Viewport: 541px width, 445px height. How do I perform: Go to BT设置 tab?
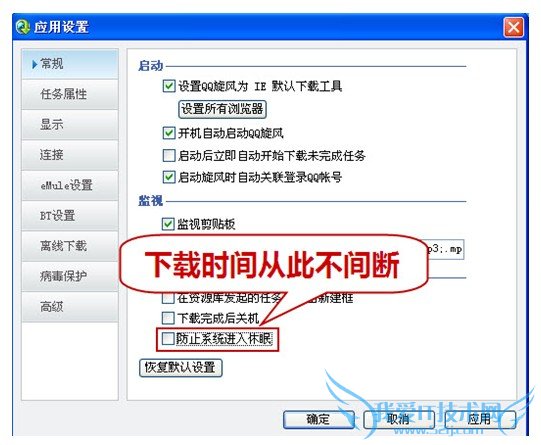[x=70, y=216]
